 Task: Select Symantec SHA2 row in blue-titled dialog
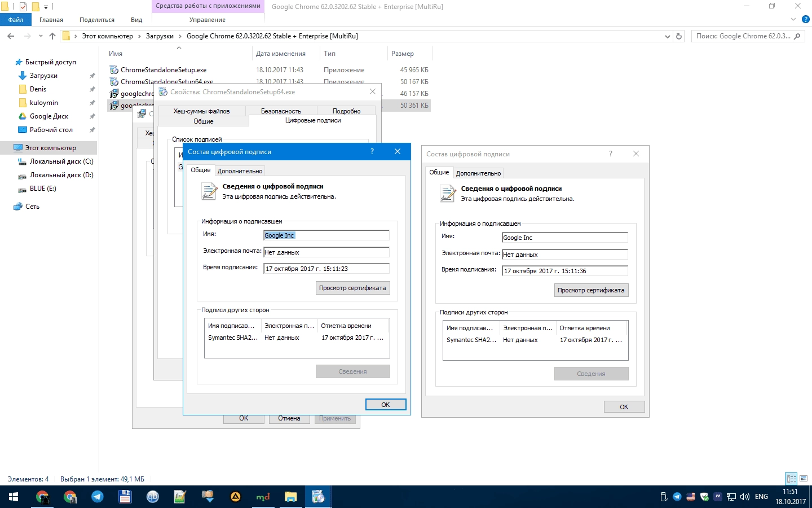(297, 338)
